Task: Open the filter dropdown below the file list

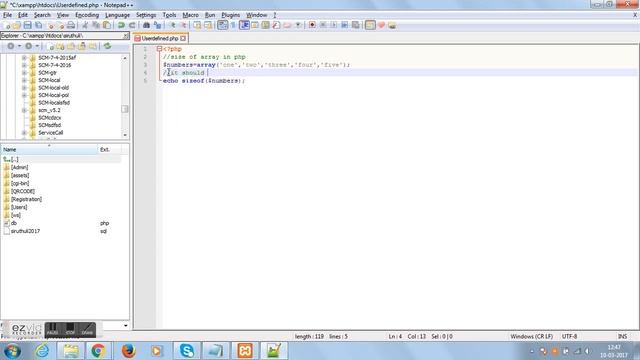Action: 125,326
